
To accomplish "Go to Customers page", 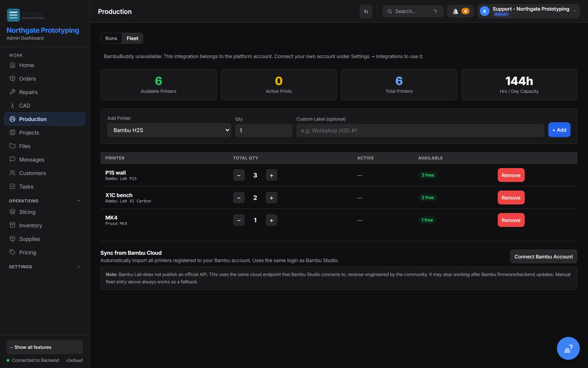I will click(45, 173).
